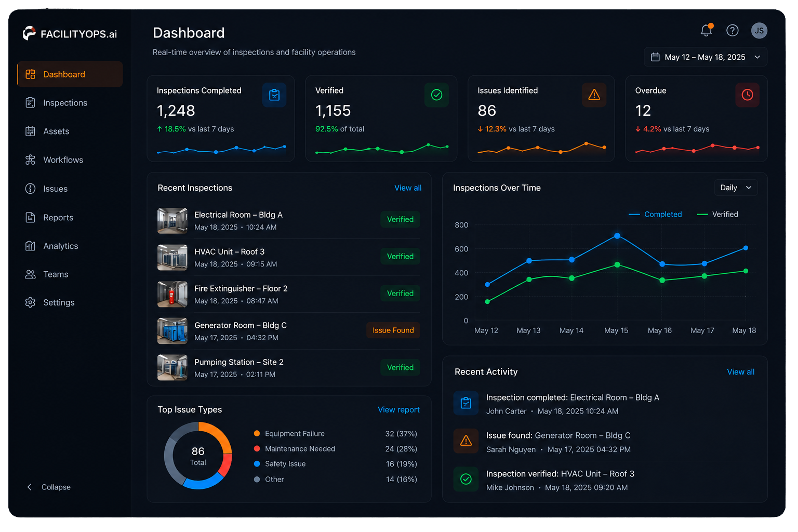The height and width of the screenshot is (532, 798).
Task: Click the warning triangle icon on Issues Identified card
Action: [594, 95]
